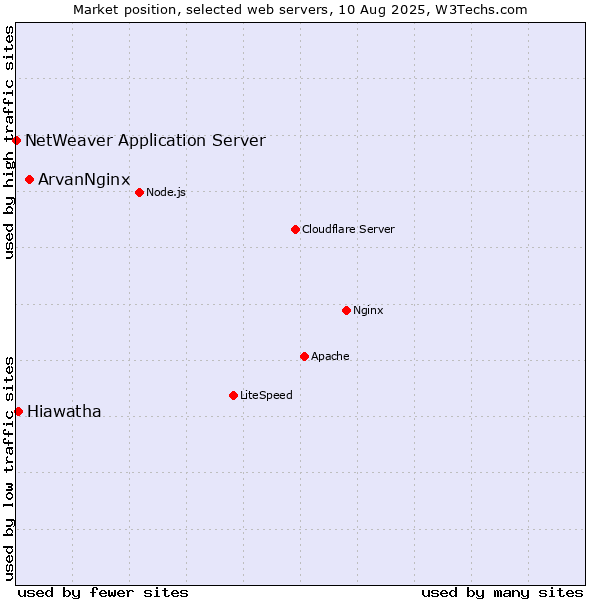Select the LiteSpeed label
The height and width of the screenshot is (600, 600).
point(266,395)
